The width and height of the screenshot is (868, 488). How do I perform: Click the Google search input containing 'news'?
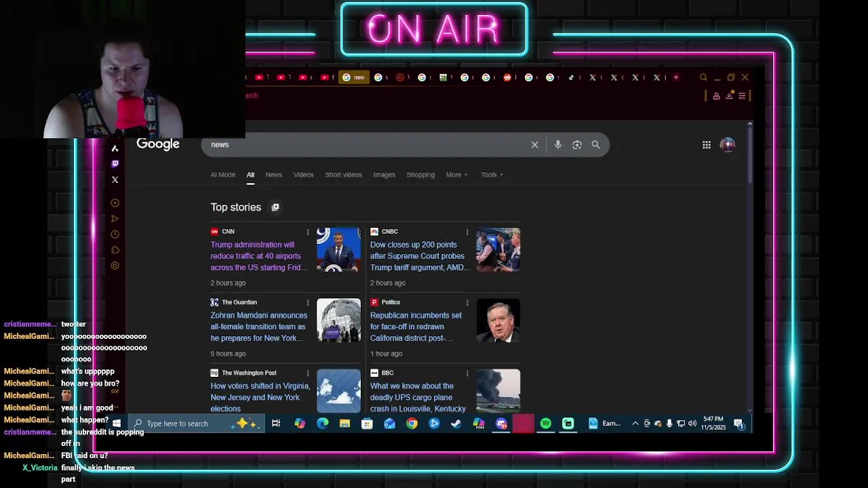coord(366,144)
